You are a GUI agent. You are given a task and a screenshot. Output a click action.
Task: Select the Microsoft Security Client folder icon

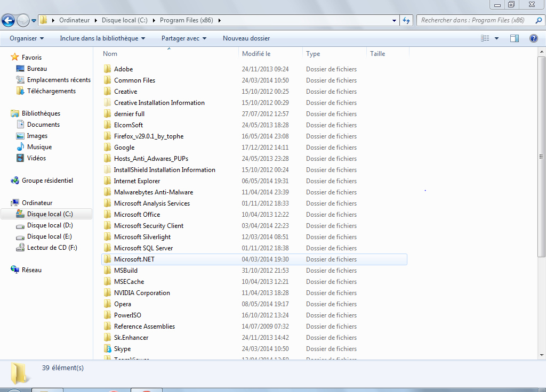pyautogui.click(x=108, y=225)
